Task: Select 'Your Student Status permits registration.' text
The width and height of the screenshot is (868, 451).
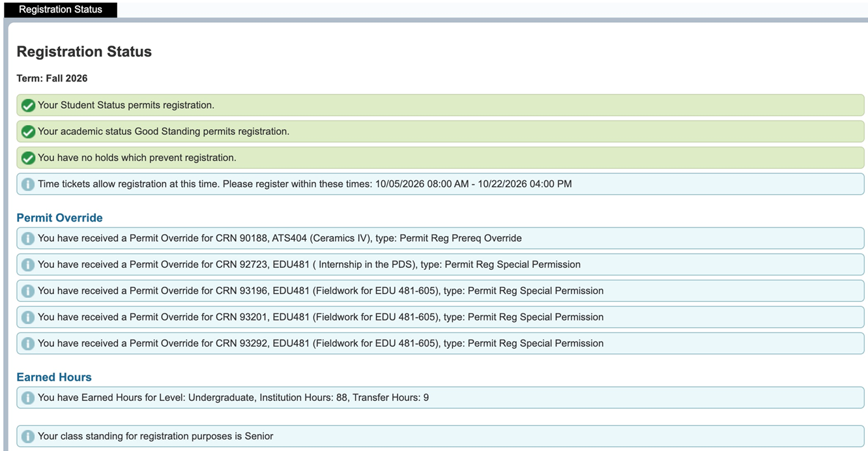Action: (x=126, y=105)
